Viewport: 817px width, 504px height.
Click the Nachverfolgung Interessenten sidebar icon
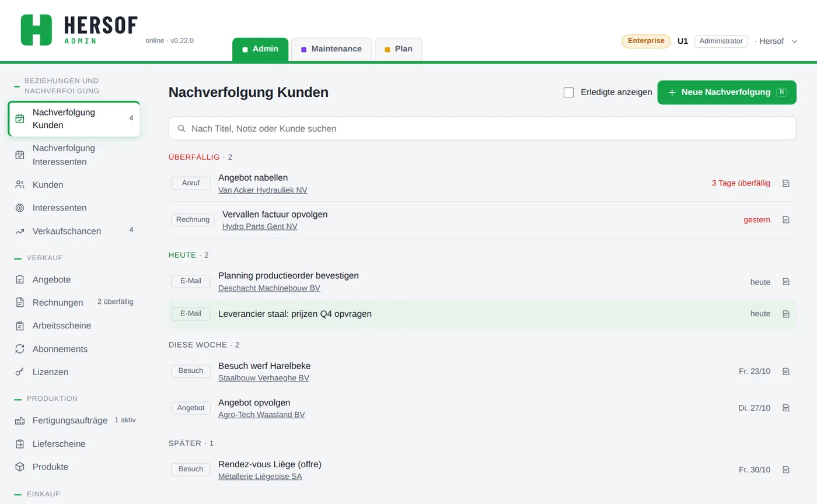pyautogui.click(x=20, y=155)
